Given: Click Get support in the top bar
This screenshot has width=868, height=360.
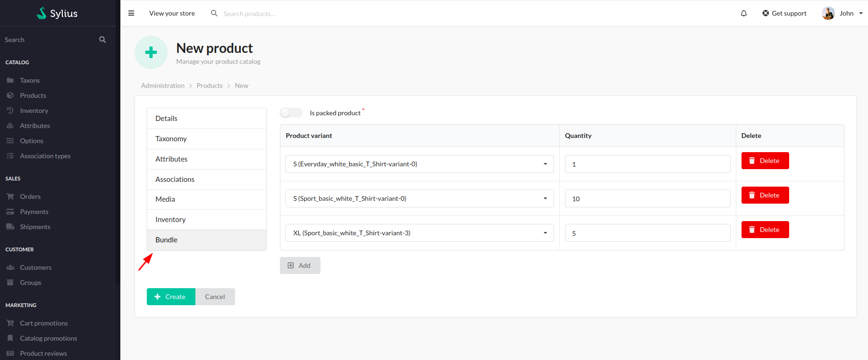Looking at the screenshot, I should point(784,13).
